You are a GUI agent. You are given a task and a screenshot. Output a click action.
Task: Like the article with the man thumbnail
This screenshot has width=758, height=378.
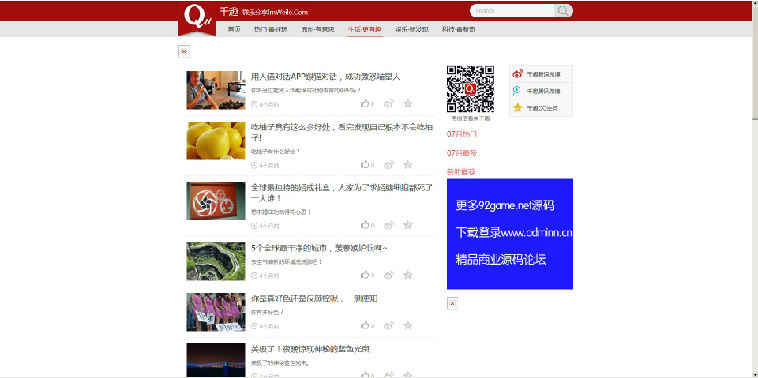tap(366, 103)
